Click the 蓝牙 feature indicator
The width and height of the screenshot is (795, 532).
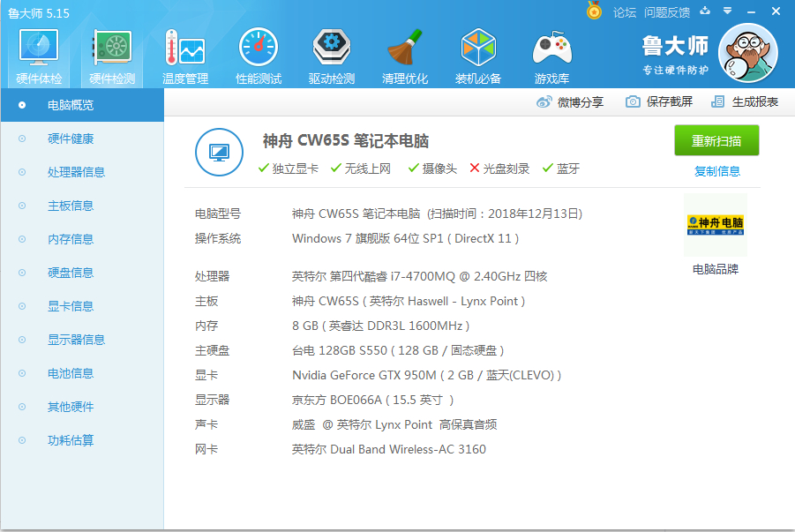coord(561,169)
